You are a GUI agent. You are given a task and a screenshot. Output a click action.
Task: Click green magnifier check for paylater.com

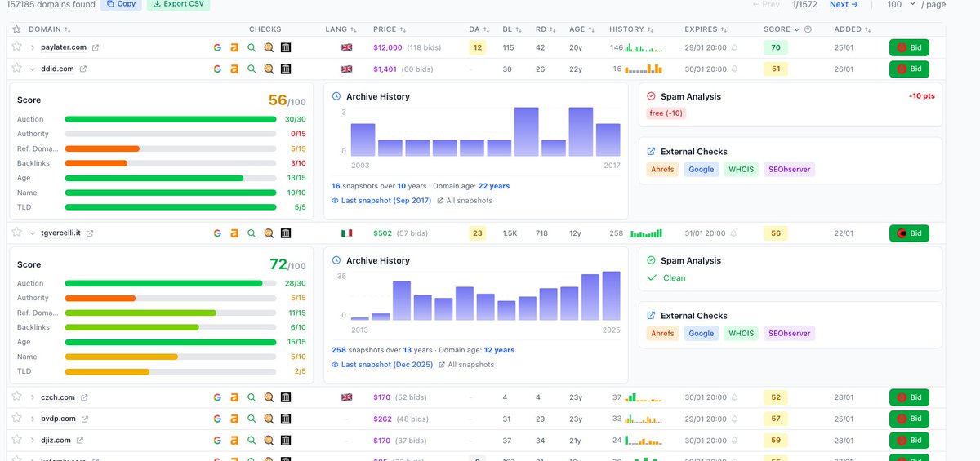(x=252, y=47)
